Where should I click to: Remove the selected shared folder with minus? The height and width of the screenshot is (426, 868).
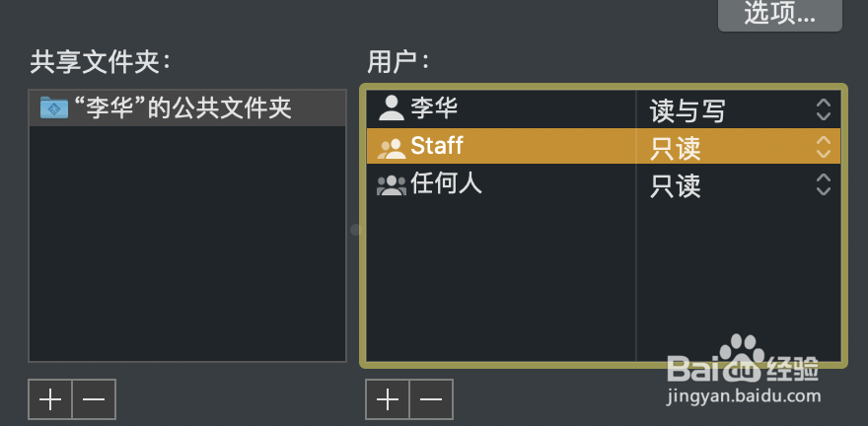(94, 399)
